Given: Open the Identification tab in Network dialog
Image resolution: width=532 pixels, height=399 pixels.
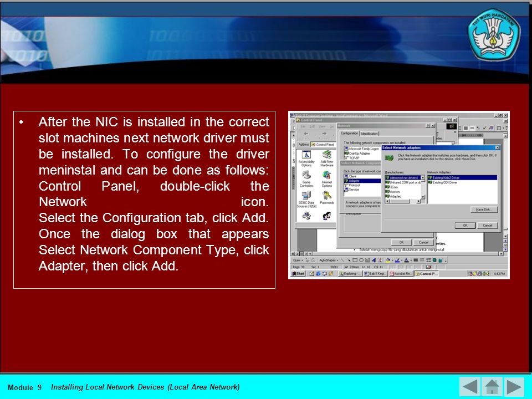Looking at the screenshot, I should (x=369, y=134).
